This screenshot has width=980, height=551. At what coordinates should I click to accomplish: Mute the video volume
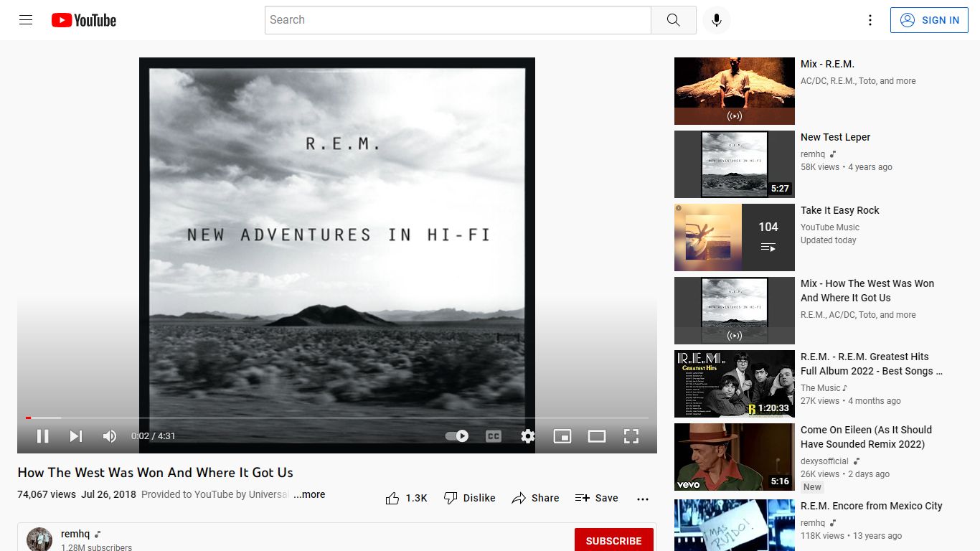110,436
